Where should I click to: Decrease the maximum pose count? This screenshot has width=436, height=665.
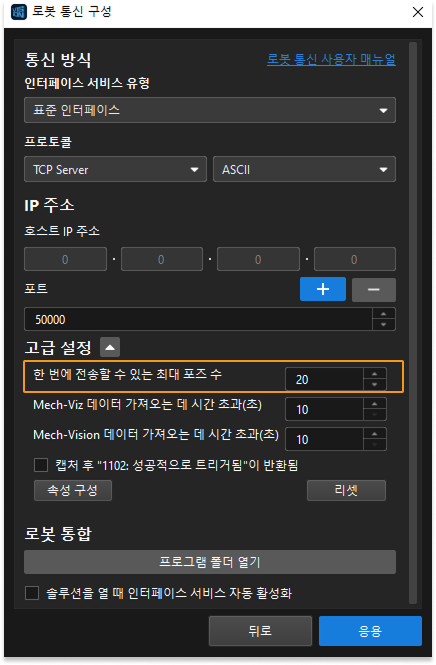pos(375,384)
